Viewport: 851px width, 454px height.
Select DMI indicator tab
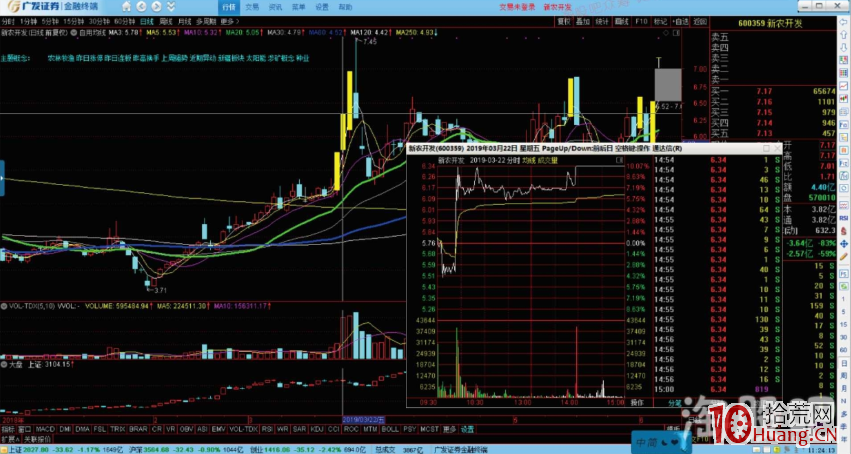(x=65, y=429)
